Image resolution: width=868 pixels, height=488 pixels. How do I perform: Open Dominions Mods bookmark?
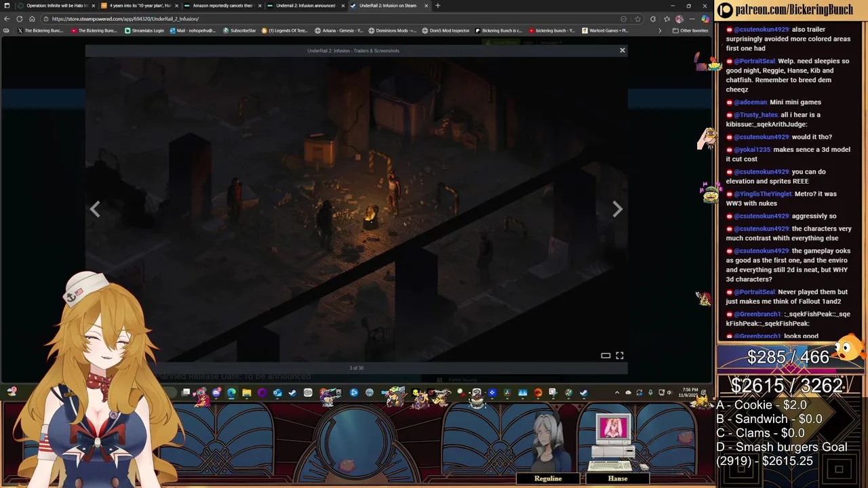(393, 30)
